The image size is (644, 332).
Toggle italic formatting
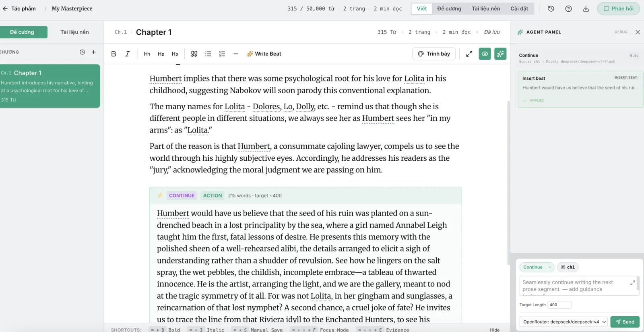(x=127, y=54)
